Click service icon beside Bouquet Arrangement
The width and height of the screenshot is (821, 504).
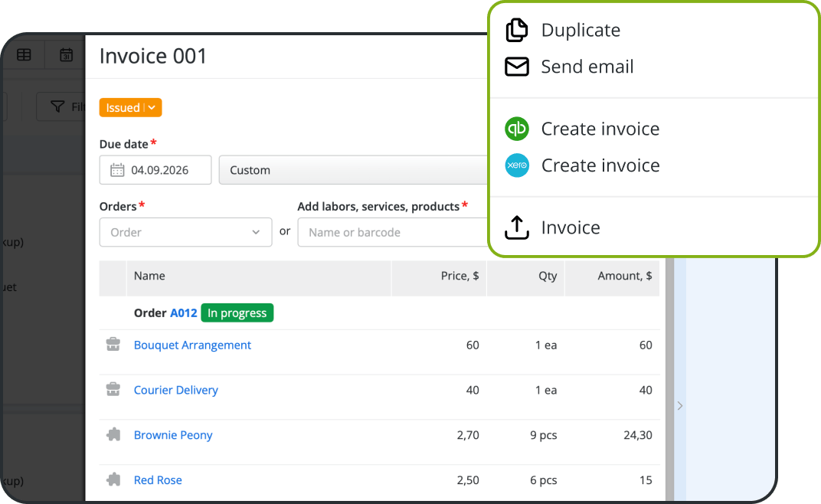pyautogui.click(x=113, y=344)
